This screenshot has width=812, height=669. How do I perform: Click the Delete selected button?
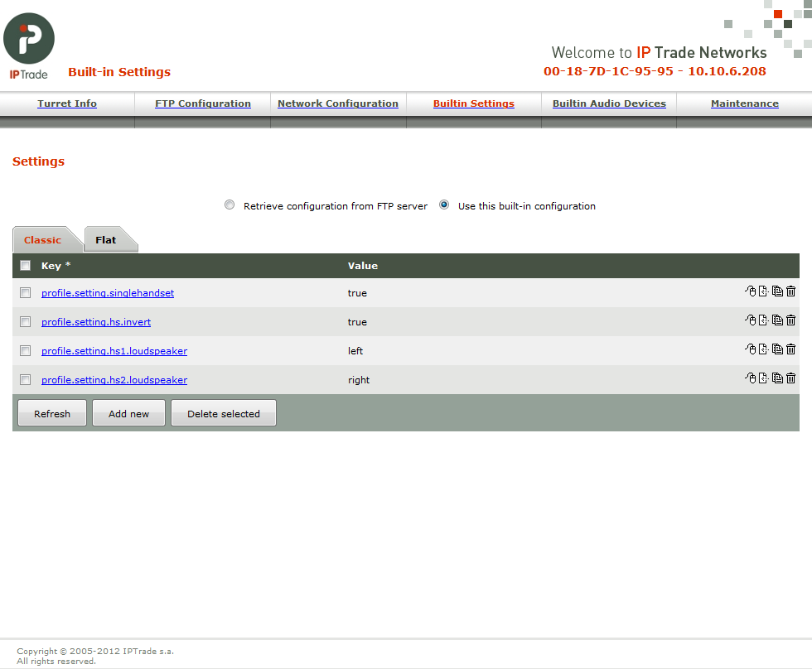point(224,413)
